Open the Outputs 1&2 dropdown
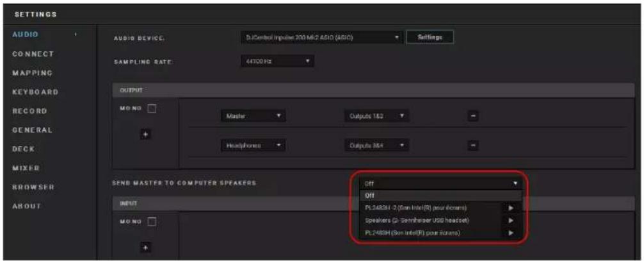 [376, 117]
